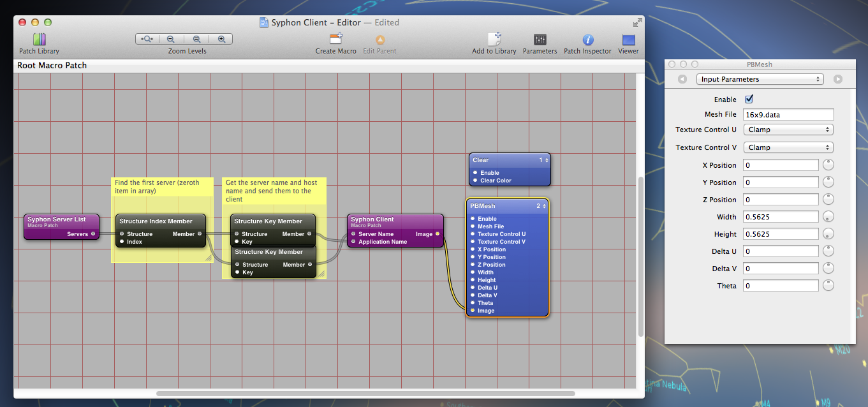Click the Syphon Client Image output port
This screenshot has width=868, height=407.
coord(438,234)
